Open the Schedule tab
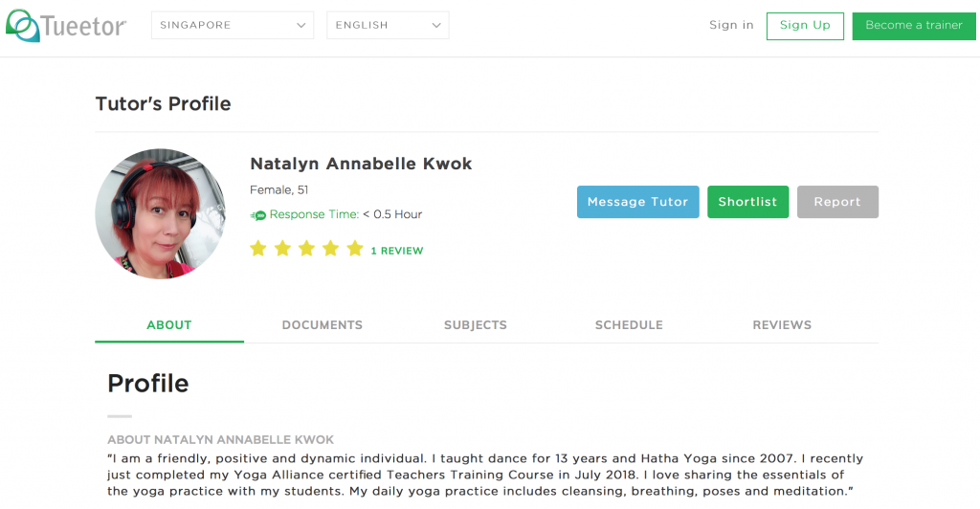This screenshot has width=980, height=509. (x=629, y=324)
